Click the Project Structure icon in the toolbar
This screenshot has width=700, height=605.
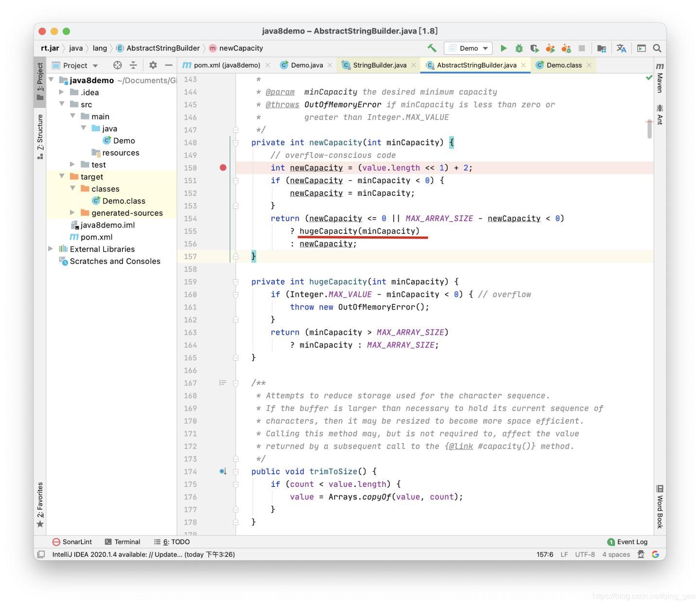tap(601, 48)
